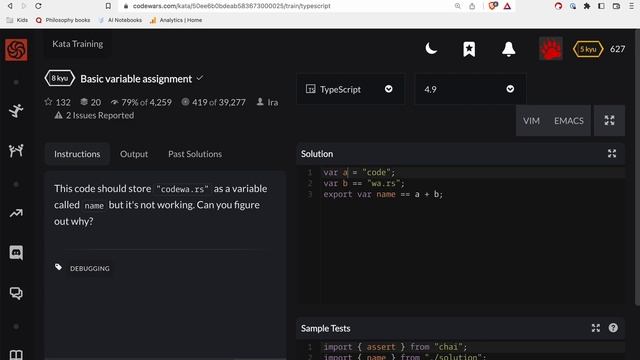640x360 pixels.
Task: Switch to the Instructions tab
Action: click(77, 154)
